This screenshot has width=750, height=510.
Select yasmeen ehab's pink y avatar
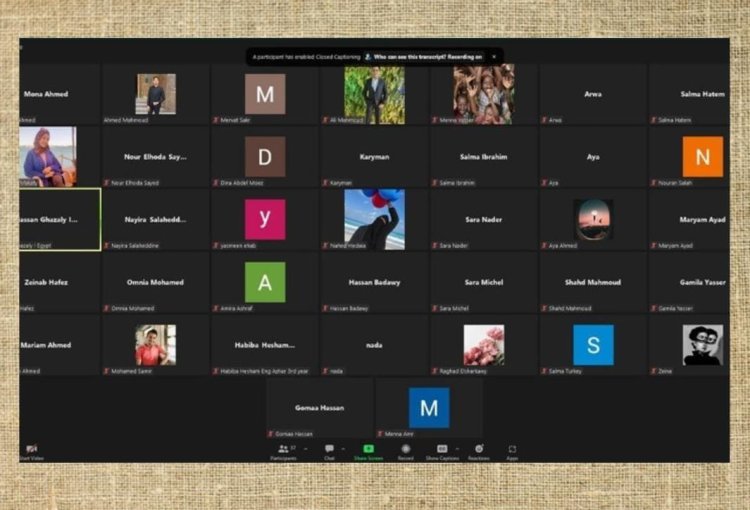[265, 219]
